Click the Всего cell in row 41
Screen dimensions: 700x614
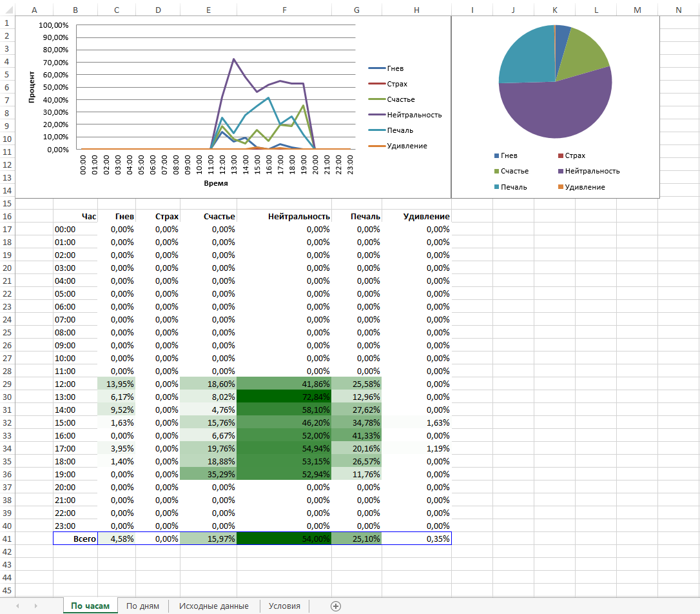(75, 539)
